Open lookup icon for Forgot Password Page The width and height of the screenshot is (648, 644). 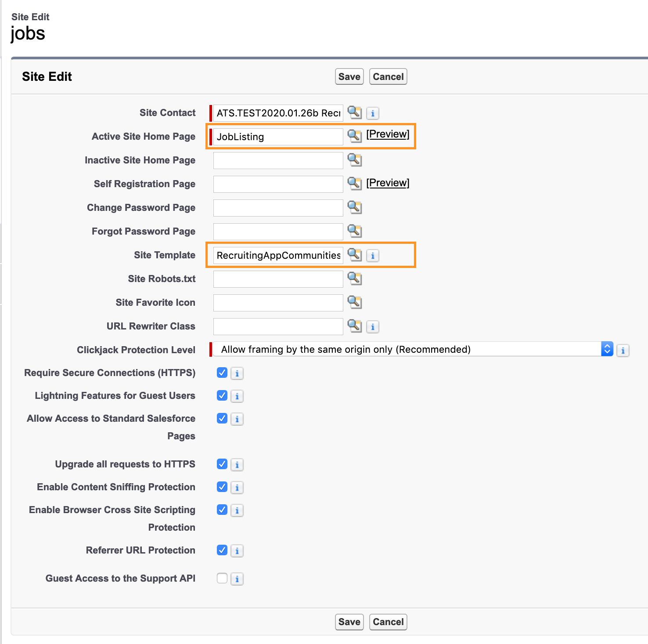(355, 231)
